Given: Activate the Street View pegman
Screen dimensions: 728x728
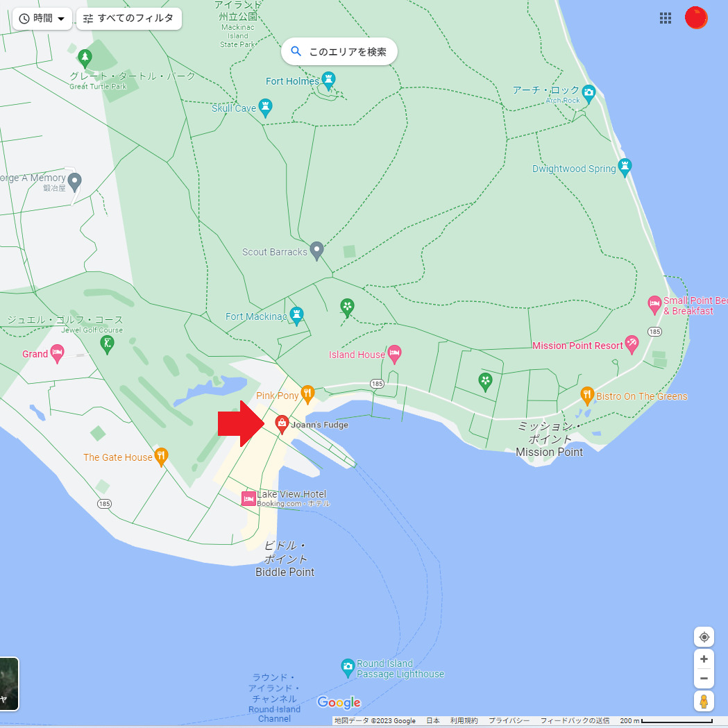Looking at the screenshot, I should (x=704, y=701).
